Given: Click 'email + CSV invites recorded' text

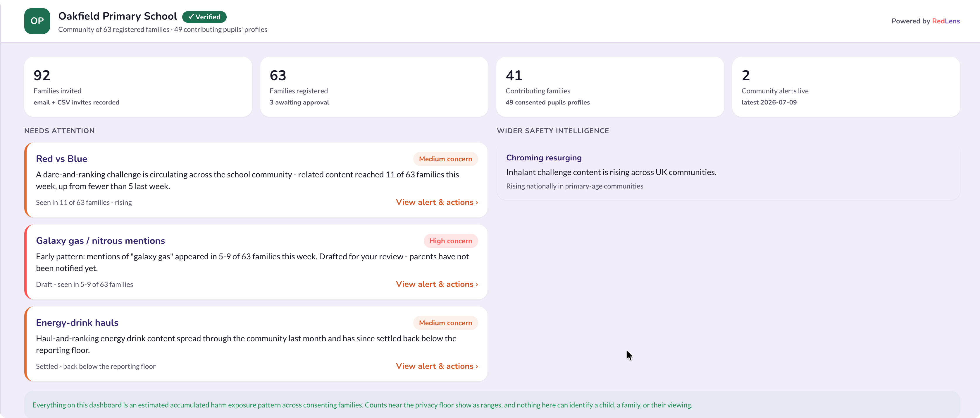Looking at the screenshot, I should pos(76,102).
